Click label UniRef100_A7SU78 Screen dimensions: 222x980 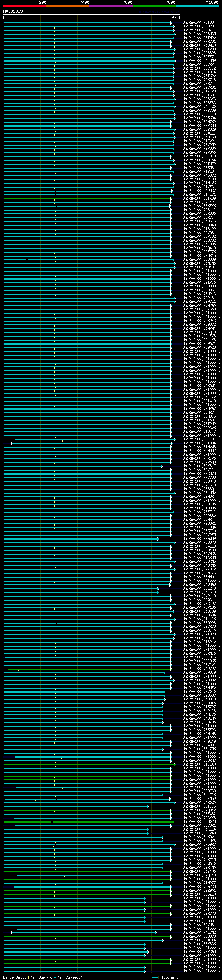pos(199,473)
